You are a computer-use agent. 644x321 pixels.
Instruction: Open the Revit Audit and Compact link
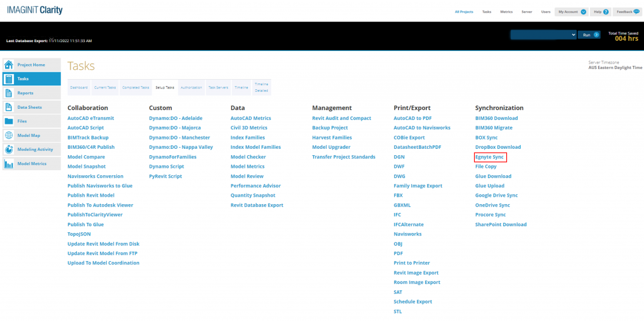tap(341, 118)
